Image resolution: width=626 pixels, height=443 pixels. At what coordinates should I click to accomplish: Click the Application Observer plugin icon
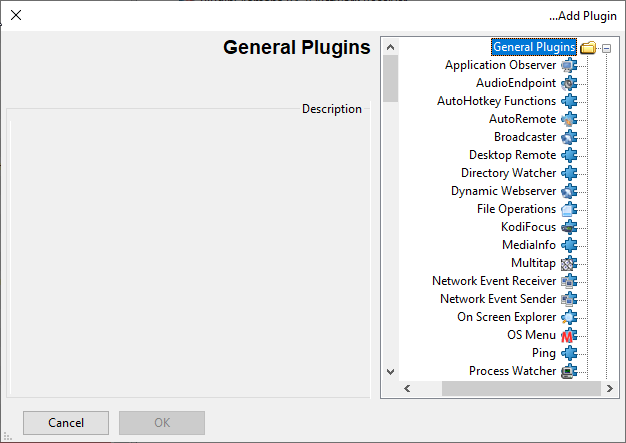[x=569, y=65]
